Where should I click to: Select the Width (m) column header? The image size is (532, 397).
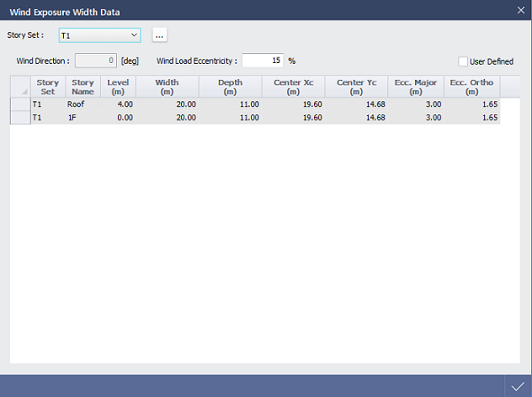pyautogui.click(x=168, y=87)
